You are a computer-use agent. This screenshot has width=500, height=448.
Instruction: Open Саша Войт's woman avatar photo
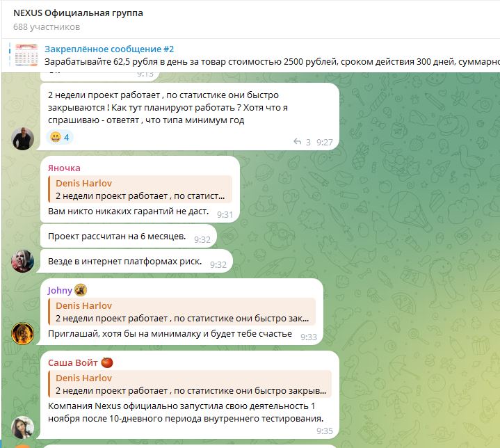click(23, 428)
